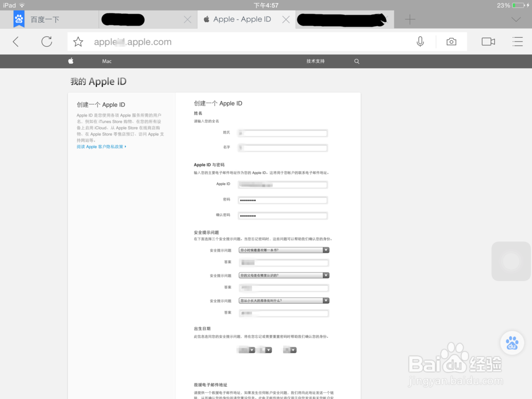Open the 阅读 Apple 客户隐私政策 link
This screenshot has width=532, height=399.
(x=101, y=147)
